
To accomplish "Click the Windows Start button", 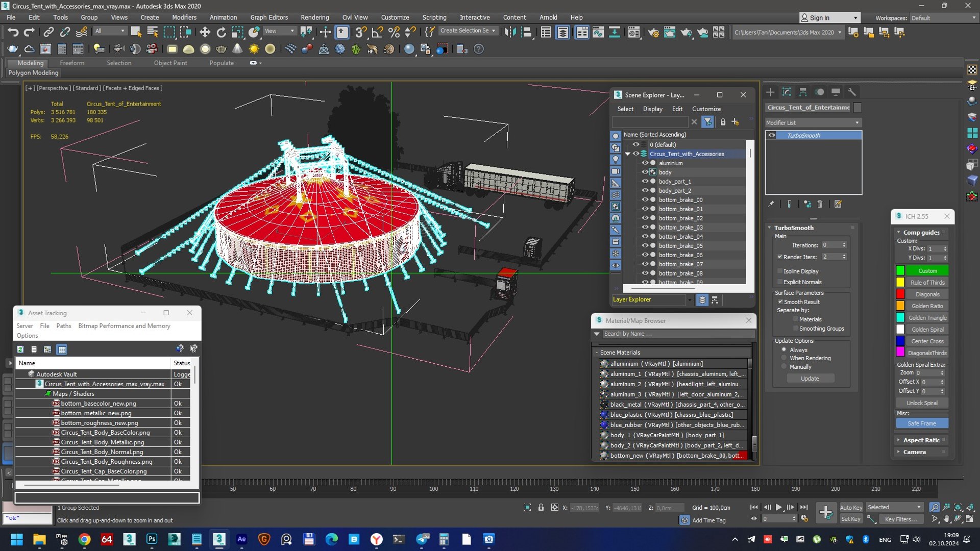I will [17, 539].
